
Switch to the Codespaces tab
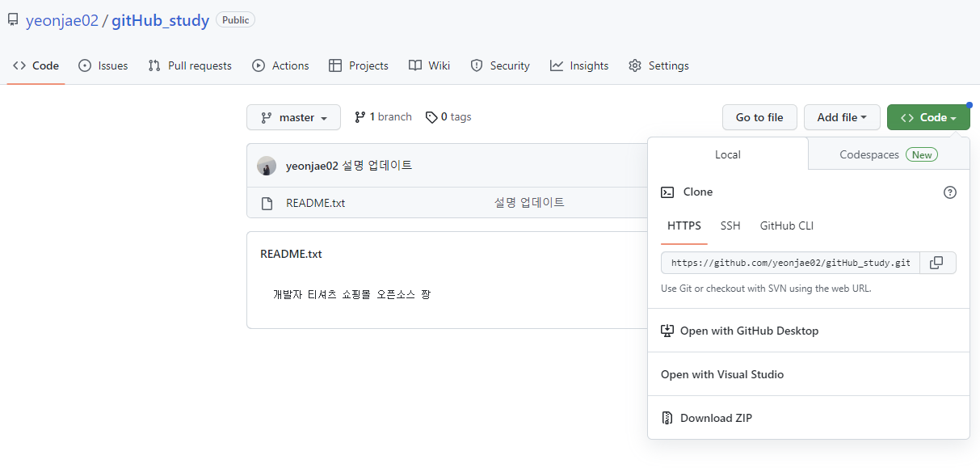click(x=889, y=154)
